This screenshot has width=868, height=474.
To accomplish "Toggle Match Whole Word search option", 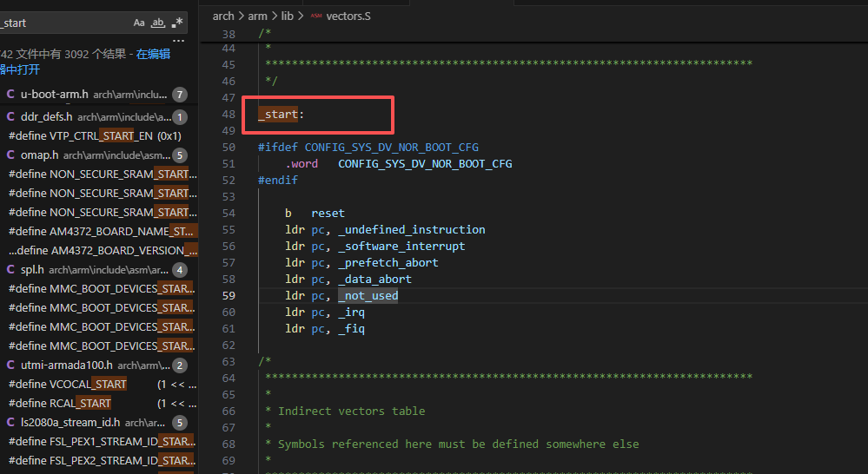I will (158, 23).
